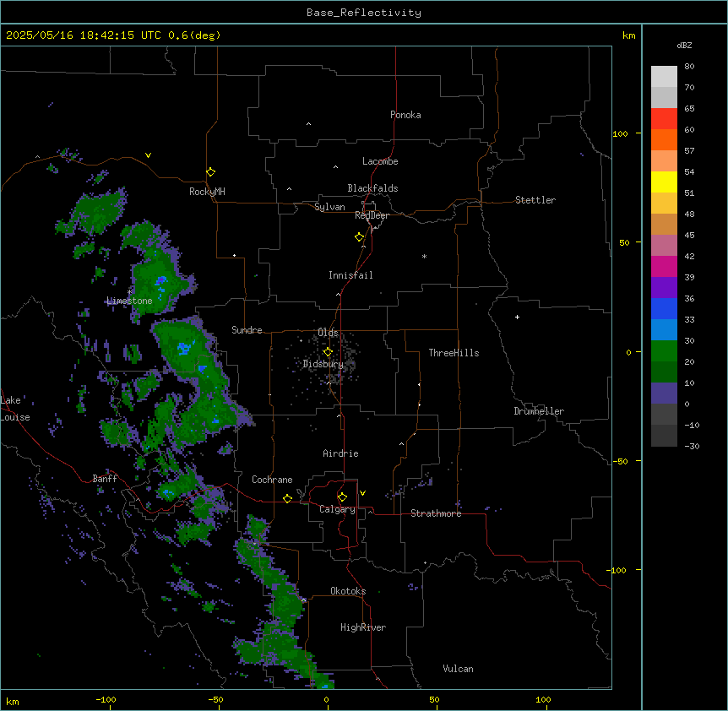
Task: Click the RedDeer city label
Action: point(372,215)
